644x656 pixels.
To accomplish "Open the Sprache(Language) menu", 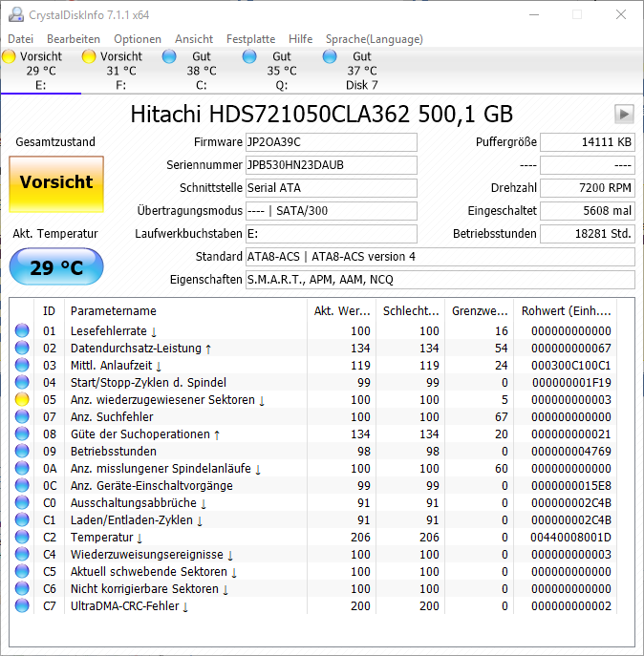I will click(x=375, y=39).
